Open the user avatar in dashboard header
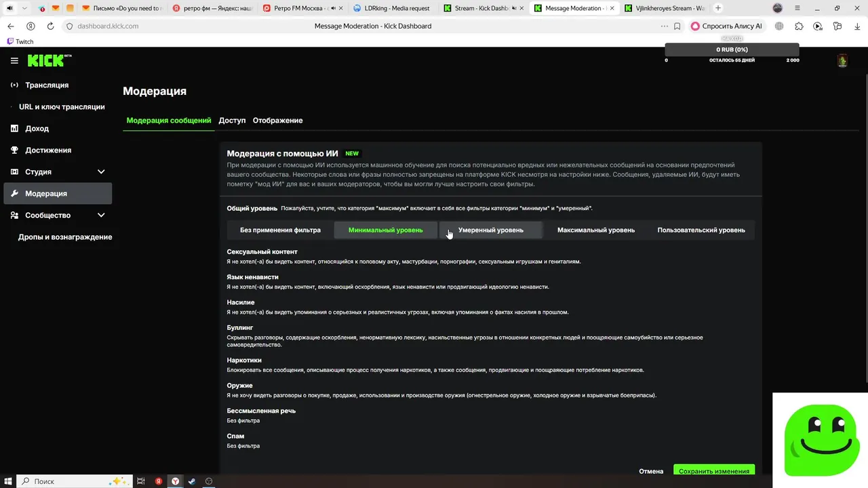 coord(842,60)
